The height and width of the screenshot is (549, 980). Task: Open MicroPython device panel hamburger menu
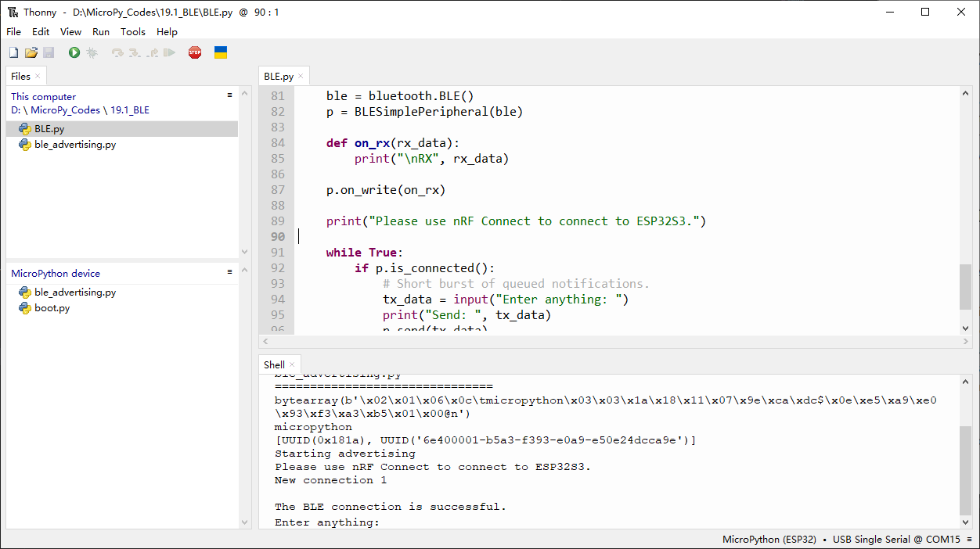click(x=230, y=272)
